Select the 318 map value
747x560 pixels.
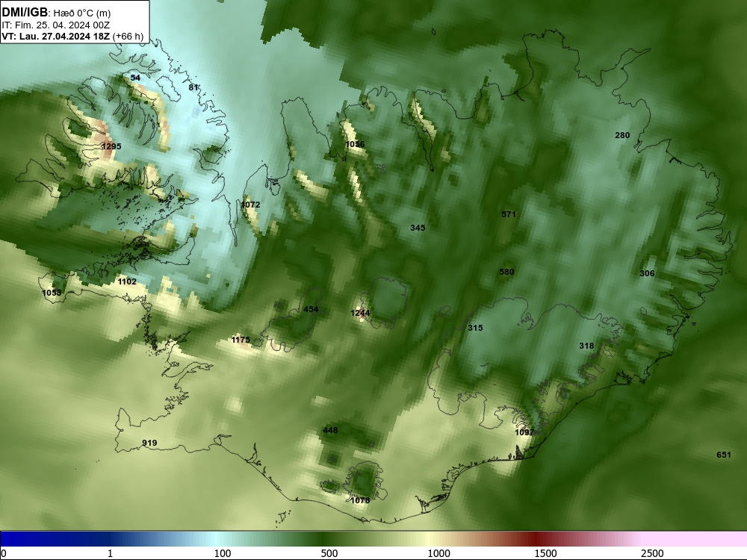586,346
